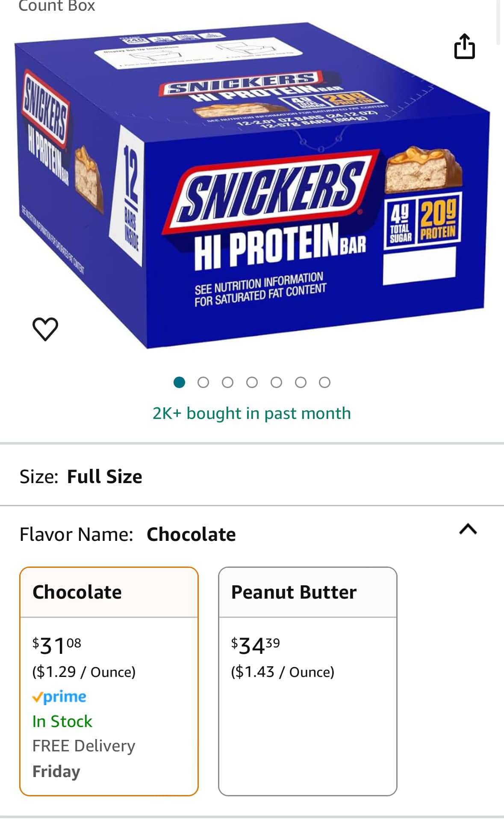Show the sixth image via carousel dot
Image resolution: width=504 pixels, height=819 pixels.
301,382
